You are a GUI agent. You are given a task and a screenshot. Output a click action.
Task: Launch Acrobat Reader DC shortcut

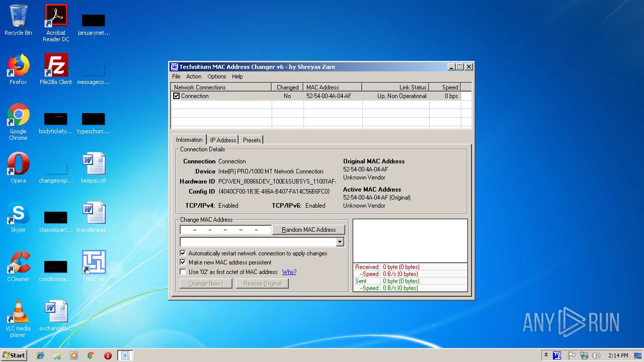point(56,23)
